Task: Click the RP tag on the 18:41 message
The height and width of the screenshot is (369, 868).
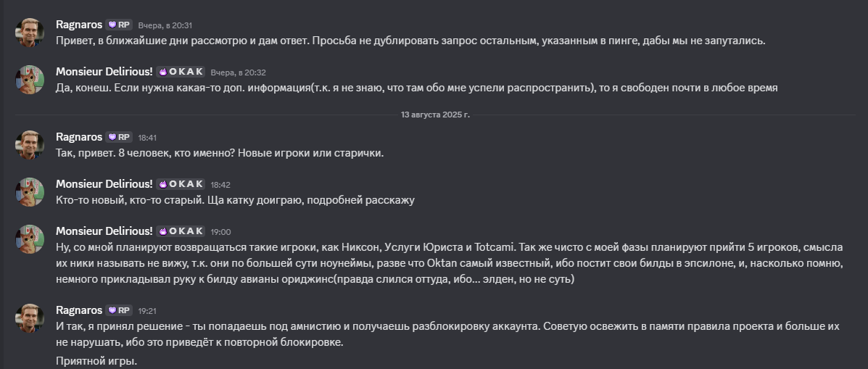Action: tap(119, 137)
